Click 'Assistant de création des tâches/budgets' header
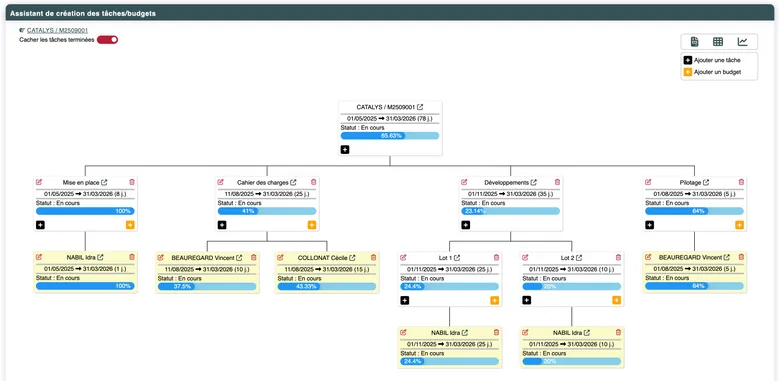 coord(83,13)
